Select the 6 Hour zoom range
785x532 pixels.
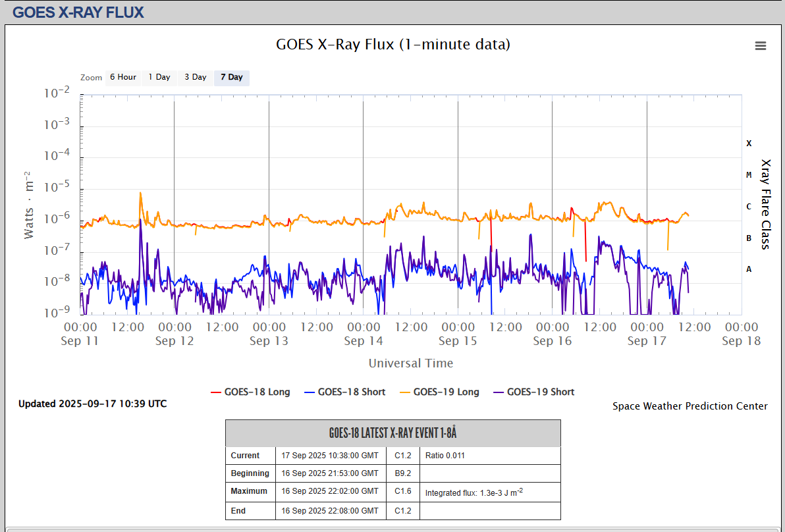click(122, 78)
